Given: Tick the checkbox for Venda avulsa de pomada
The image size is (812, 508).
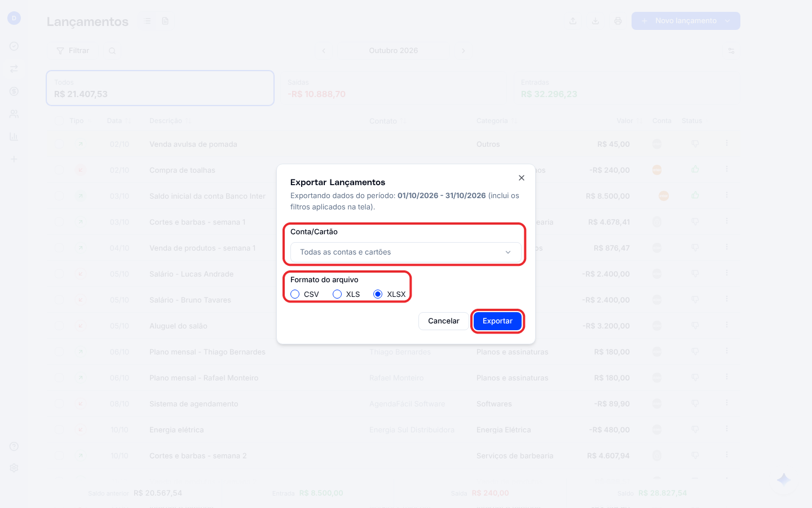Looking at the screenshot, I should pyautogui.click(x=60, y=144).
